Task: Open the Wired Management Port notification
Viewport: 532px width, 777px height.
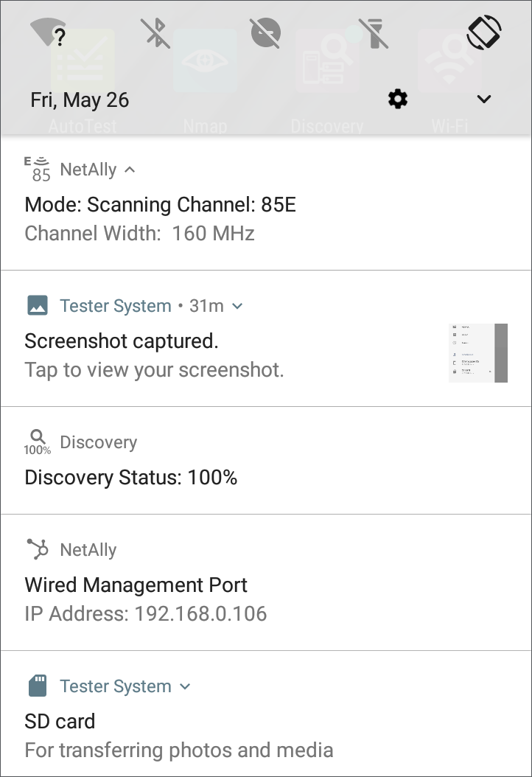Action: [266, 582]
